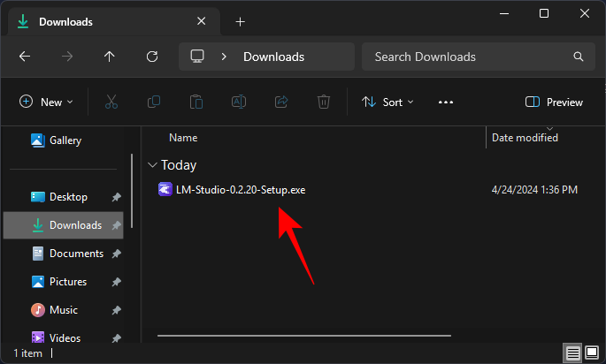606x364 pixels.
Task: Click the pin icon beside Pictures
Action: [116, 282]
